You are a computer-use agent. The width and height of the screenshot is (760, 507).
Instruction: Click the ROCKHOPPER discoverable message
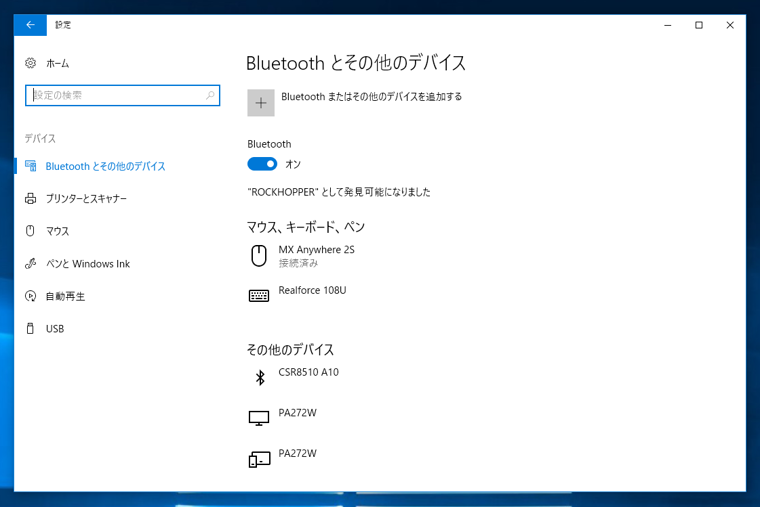[x=339, y=192]
